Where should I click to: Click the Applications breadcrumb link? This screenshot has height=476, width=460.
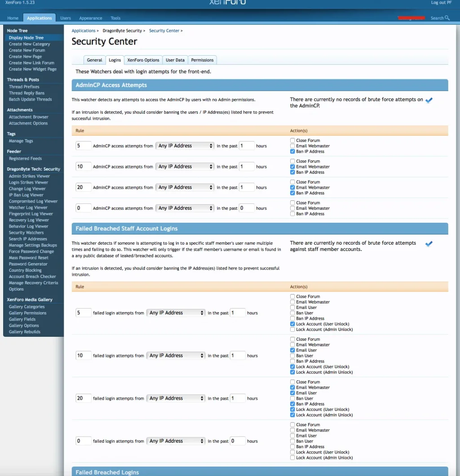click(84, 31)
